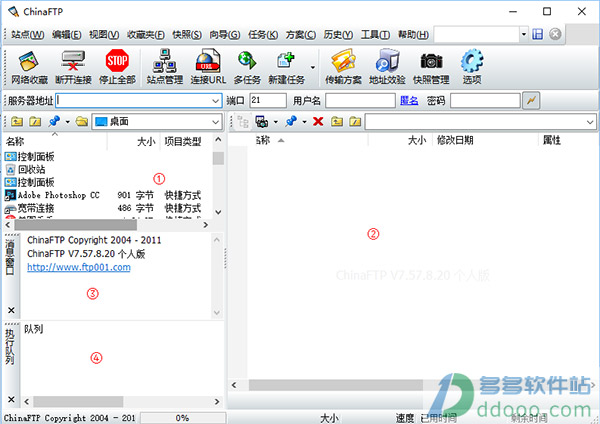Click the red STOP 停止全部 icon
The image size is (600, 424).
click(x=117, y=67)
